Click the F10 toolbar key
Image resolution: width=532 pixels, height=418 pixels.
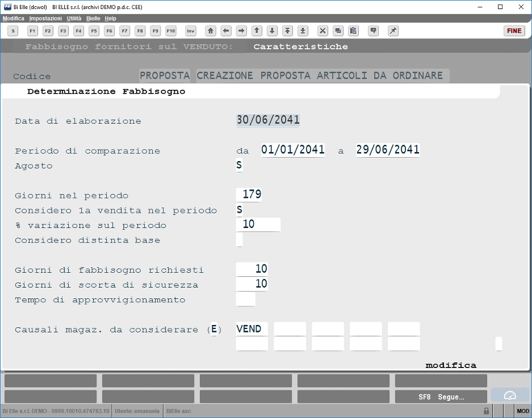(171, 31)
